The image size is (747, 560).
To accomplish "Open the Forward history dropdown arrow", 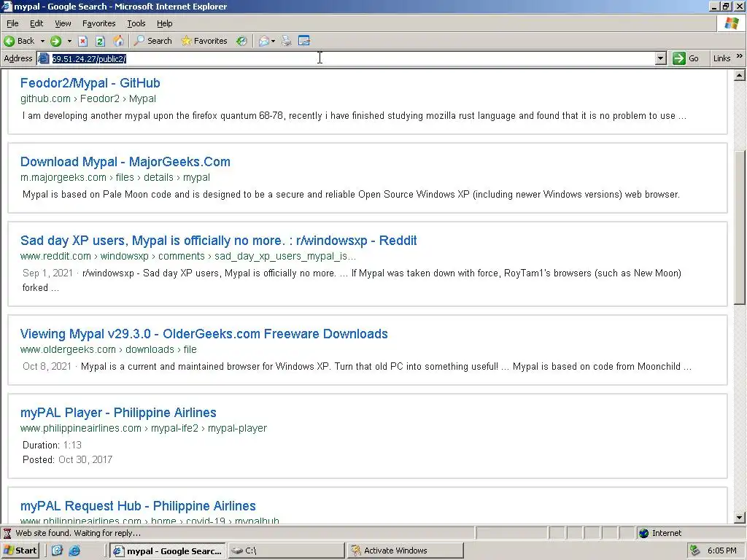I will [x=69, y=41].
